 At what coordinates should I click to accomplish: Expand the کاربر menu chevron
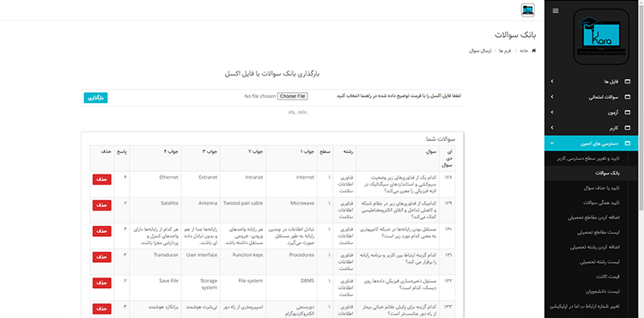[x=551, y=128]
